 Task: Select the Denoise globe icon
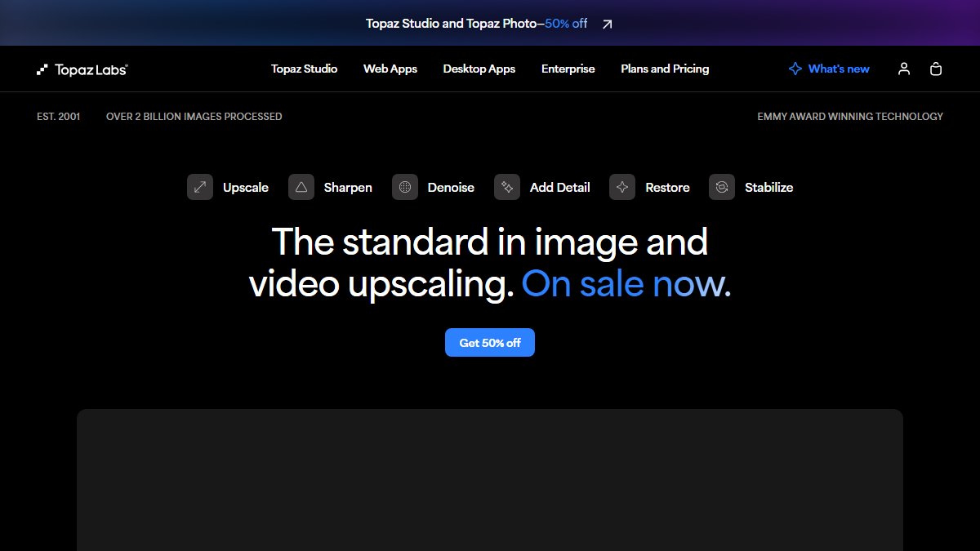[x=405, y=187]
